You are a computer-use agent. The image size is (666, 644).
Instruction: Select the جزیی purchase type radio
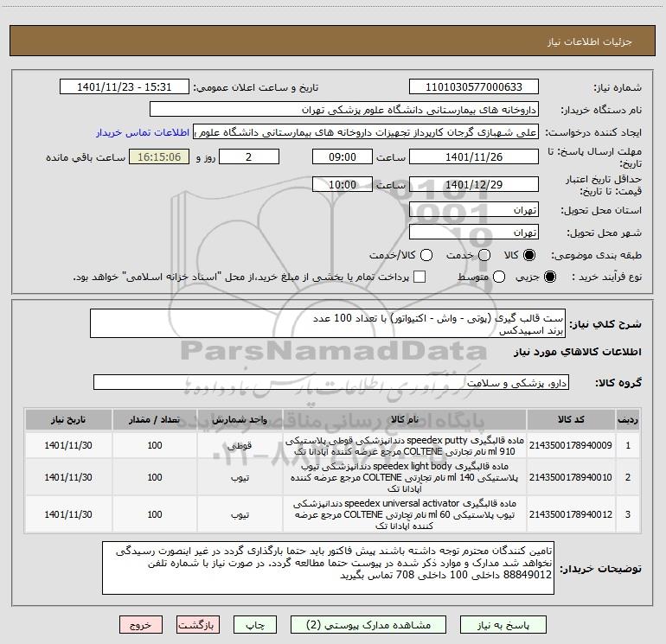point(549,277)
